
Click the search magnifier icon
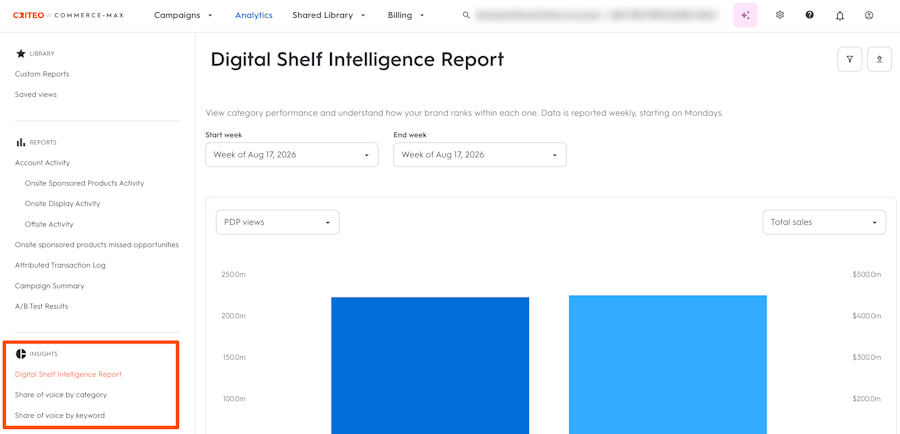tap(466, 16)
